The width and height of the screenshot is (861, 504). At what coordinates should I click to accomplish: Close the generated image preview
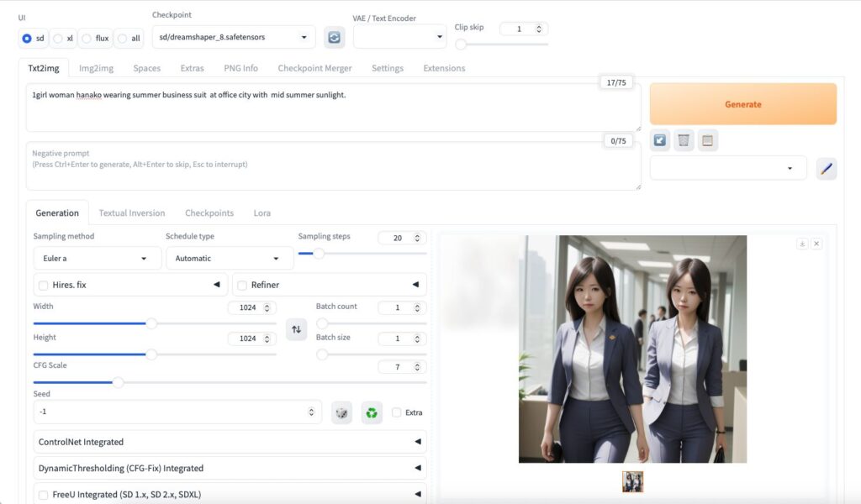pyautogui.click(x=816, y=244)
